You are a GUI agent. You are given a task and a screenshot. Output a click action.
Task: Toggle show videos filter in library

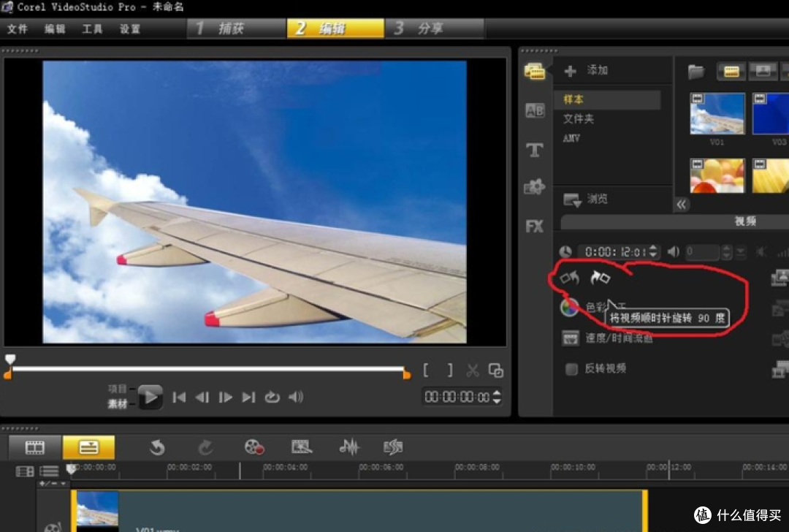731,72
